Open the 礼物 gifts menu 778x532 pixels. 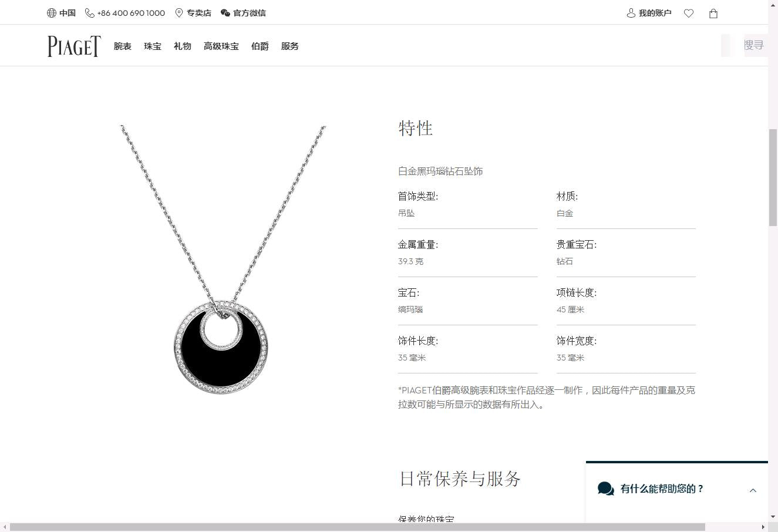(x=183, y=46)
